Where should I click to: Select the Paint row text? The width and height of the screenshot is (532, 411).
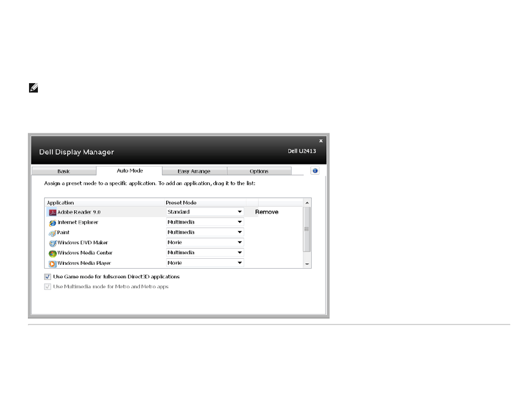click(63, 233)
